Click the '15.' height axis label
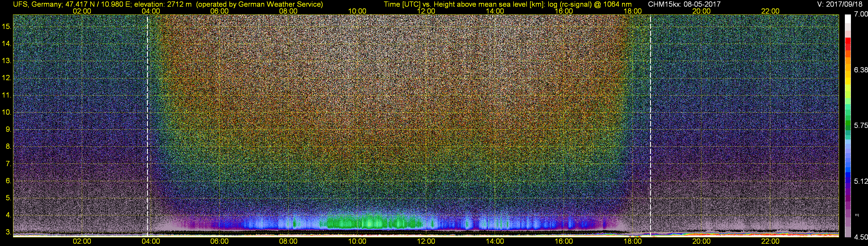This screenshot has height=246, width=868. click(7, 26)
